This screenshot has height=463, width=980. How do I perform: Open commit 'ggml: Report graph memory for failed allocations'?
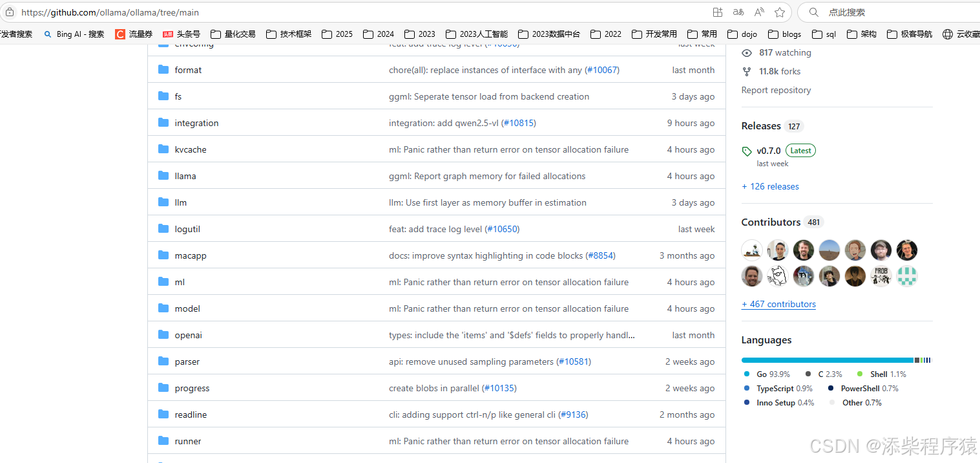click(487, 176)
